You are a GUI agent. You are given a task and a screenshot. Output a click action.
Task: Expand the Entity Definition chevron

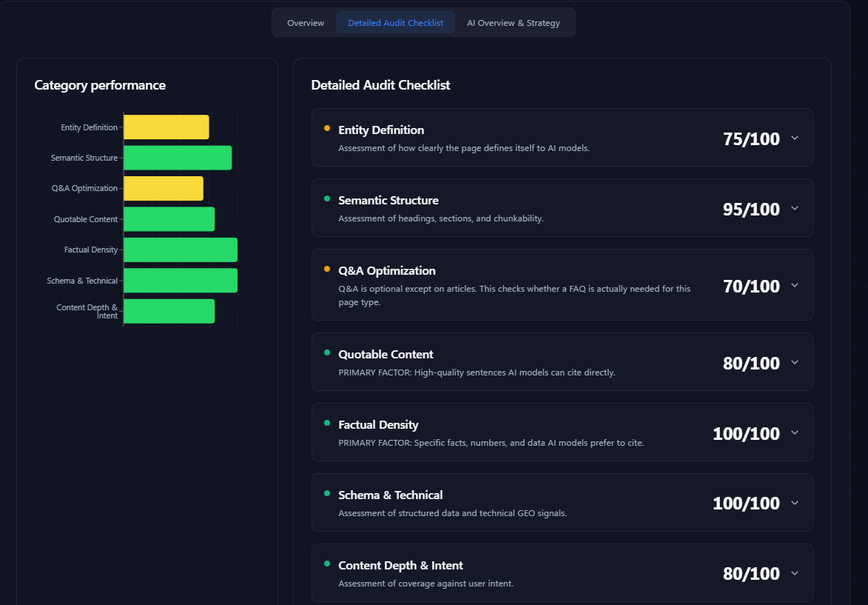tap(795, 138)
